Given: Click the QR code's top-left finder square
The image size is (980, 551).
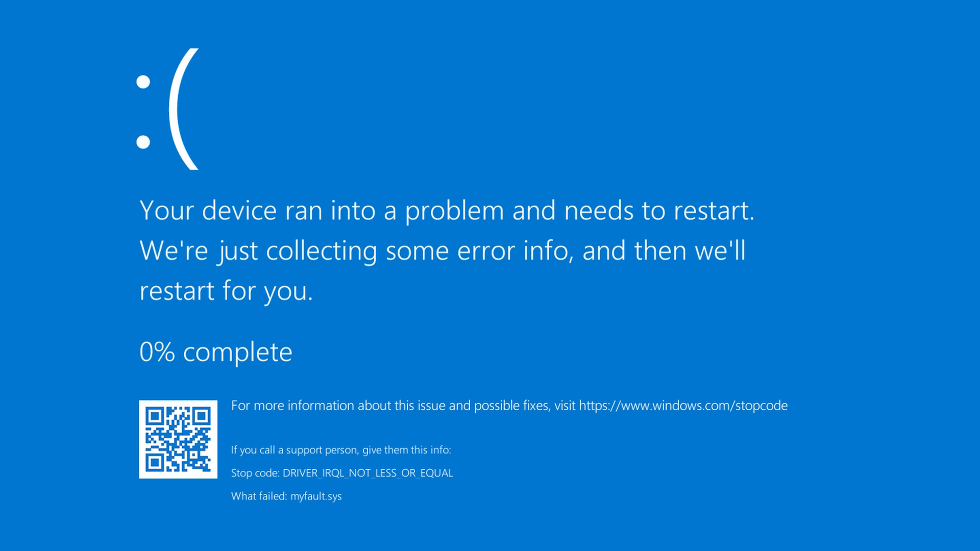Looking at the screenshot, I should tap(154, 416).
